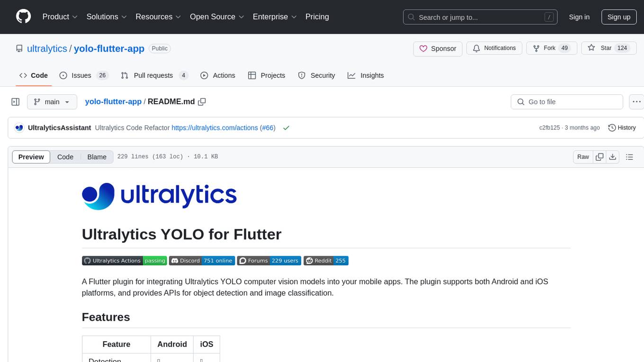
Task: Switch to the Insights tab
Action: tap(366, 75)
